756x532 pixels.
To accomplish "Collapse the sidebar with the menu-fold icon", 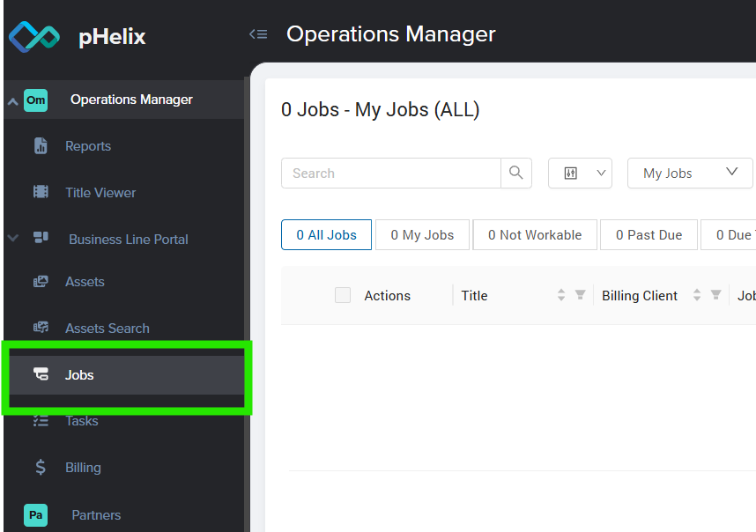I will 258,34.
